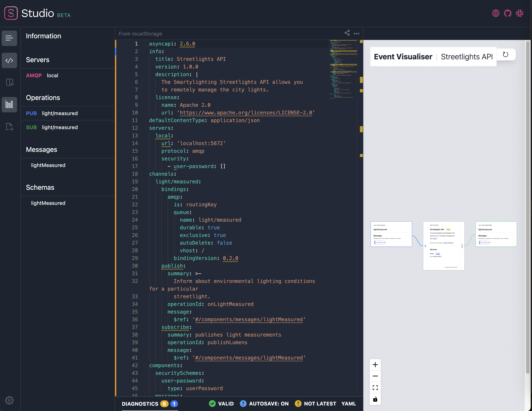This screenshot has width=532, height=411.
Task: Zoom out on the visualiser canvas
Action: click(x=375, y=376)
